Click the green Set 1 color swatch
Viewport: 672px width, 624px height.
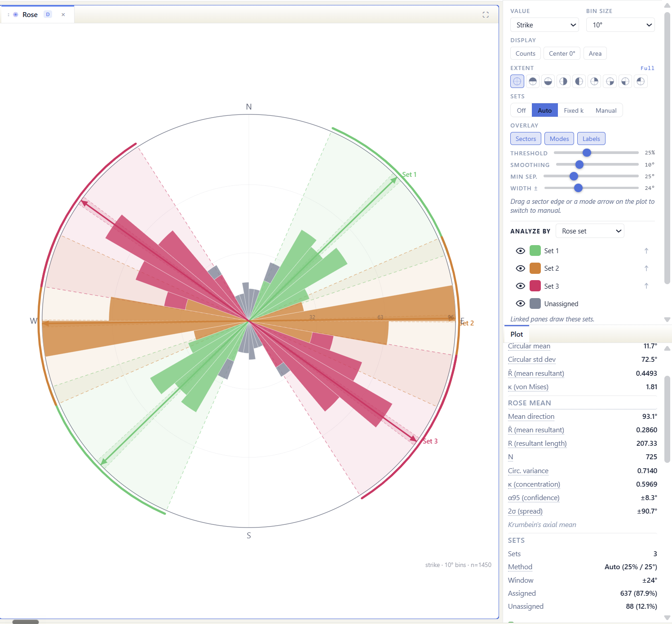[x=535, y=250]
